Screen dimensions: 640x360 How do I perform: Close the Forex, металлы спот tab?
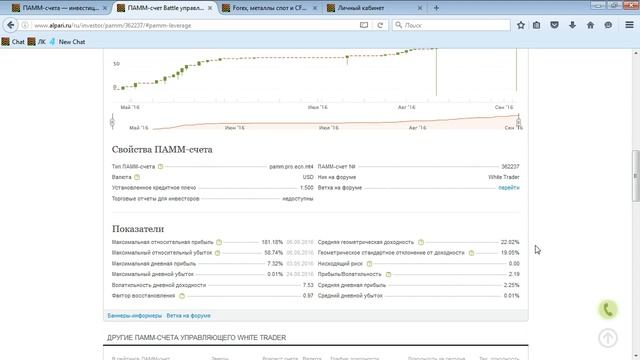(x=315, y=8)
